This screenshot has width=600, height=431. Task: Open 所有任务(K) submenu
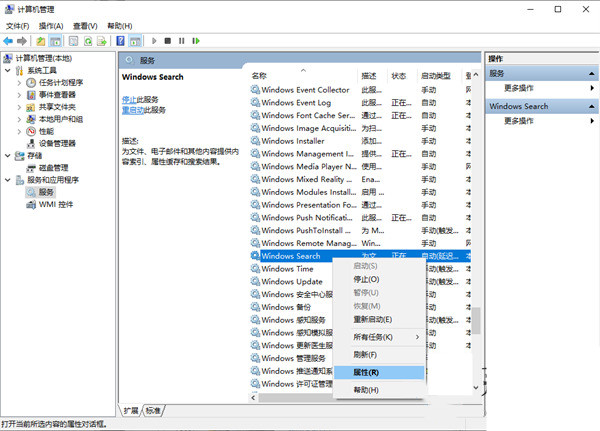379,337
